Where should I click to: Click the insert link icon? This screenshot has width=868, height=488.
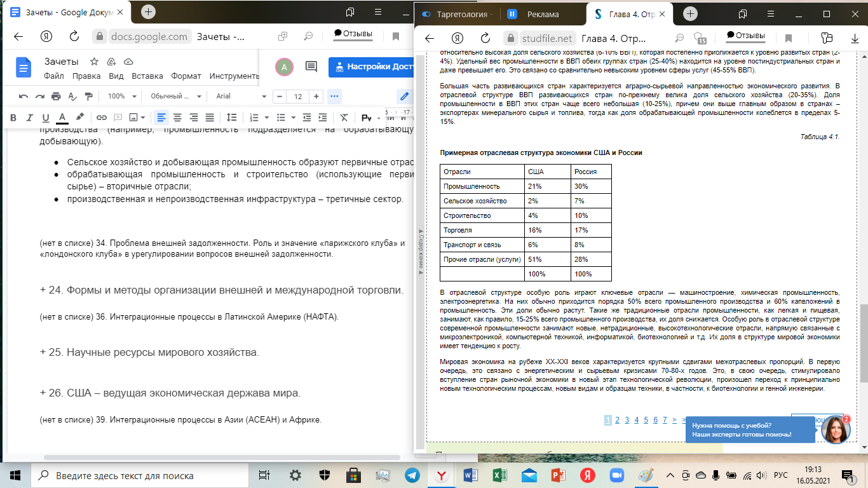click(101, 118)
